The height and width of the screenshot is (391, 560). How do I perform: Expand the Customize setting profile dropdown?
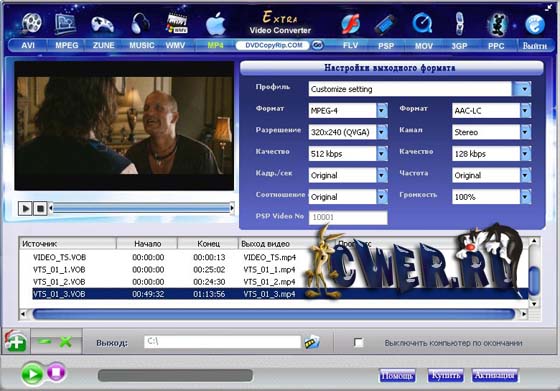coord(524,89)
